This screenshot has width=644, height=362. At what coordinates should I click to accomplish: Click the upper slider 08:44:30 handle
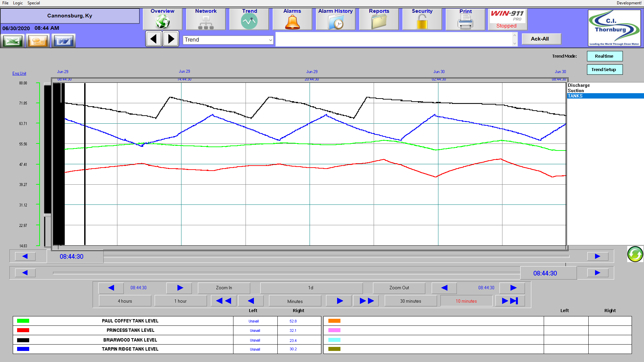[x=75, y=257]
